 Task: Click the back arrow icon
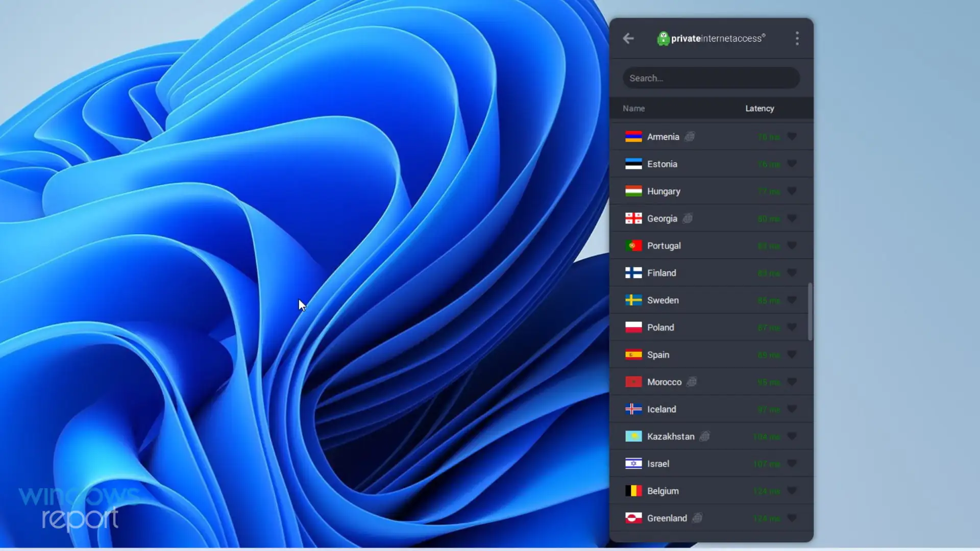pyautogui.click(x=628, y=38)
